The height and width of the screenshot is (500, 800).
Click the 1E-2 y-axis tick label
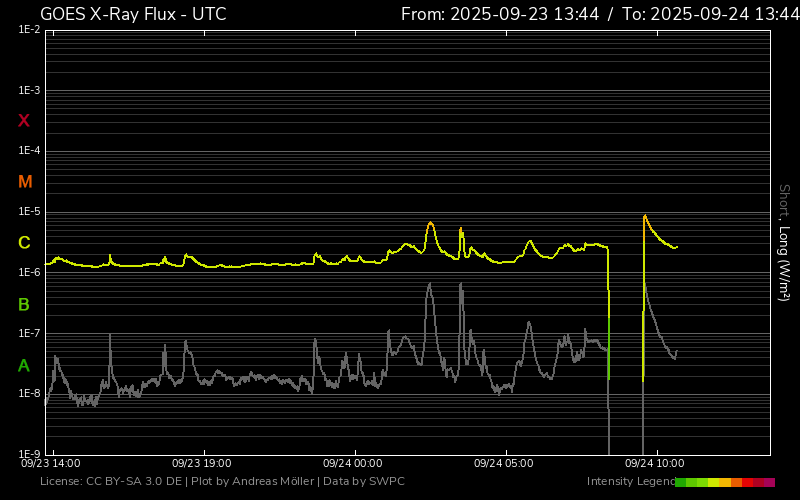click(29, 30)
